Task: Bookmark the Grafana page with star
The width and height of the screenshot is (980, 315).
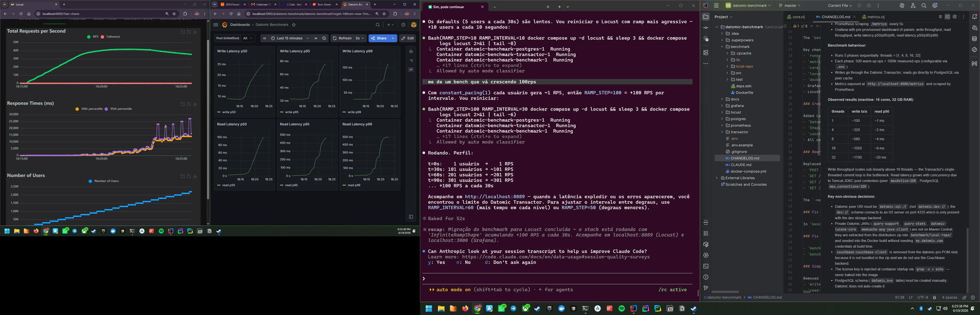Action: [x=384, y=14]
